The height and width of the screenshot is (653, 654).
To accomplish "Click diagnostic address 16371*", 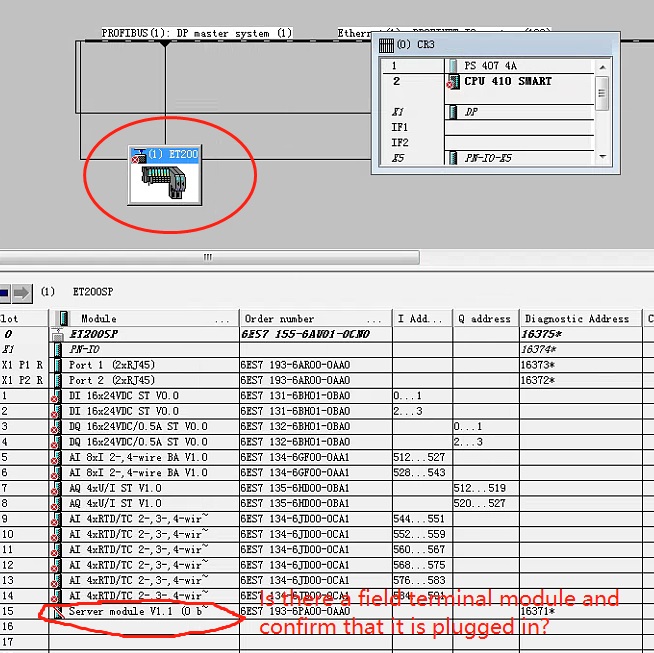I will (x=538, y=611).
